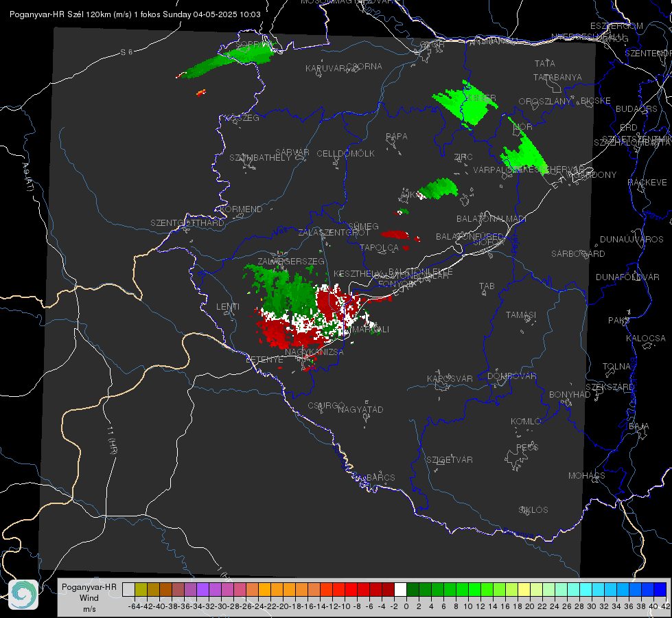Screen dimensions: 672x618
Task: Click the TOLNA city label
Action: pos(617,367)
